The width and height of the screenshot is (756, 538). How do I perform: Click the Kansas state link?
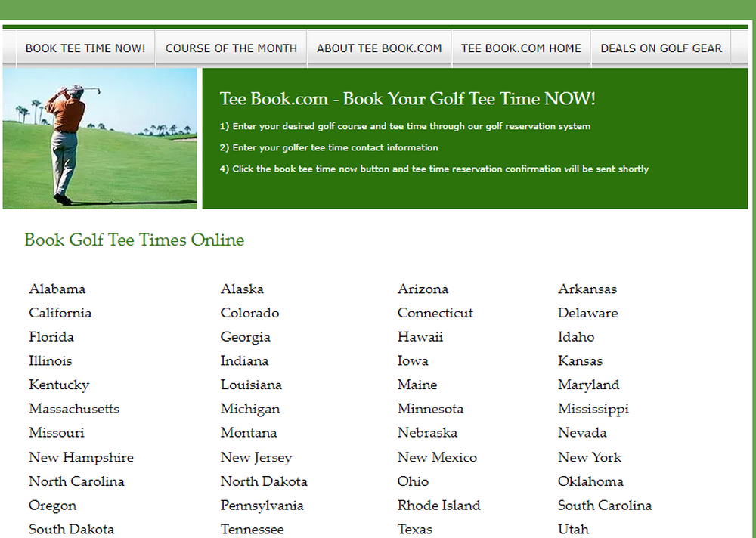(580, 361)
